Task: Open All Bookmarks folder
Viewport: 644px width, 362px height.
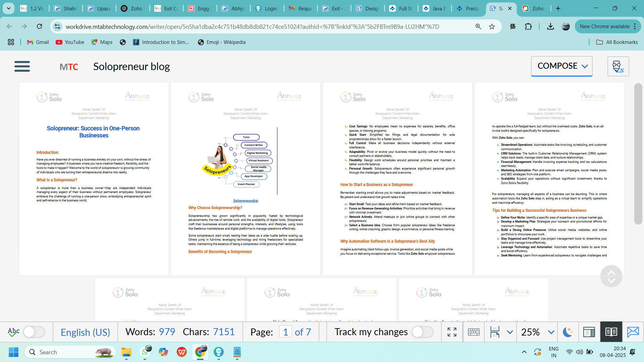Action: point(617,42)
